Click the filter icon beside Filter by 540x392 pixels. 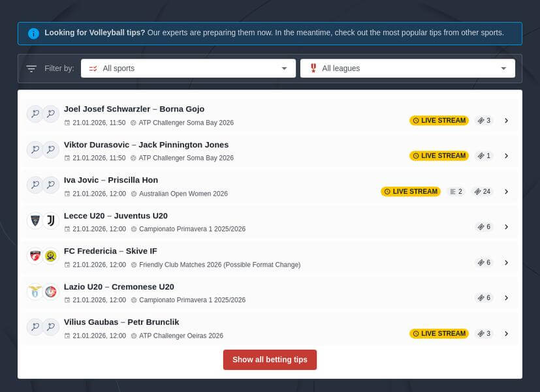[31, 68]
